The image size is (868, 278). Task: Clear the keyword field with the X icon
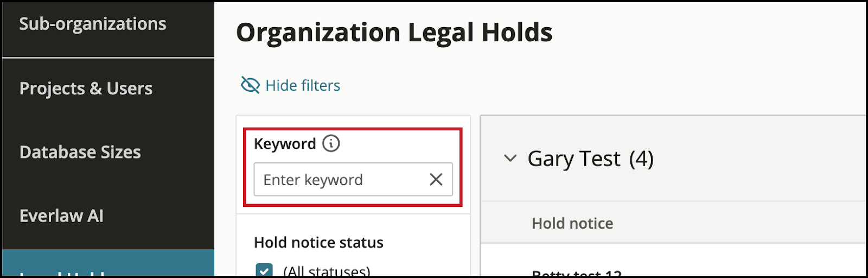pos(436,179)
